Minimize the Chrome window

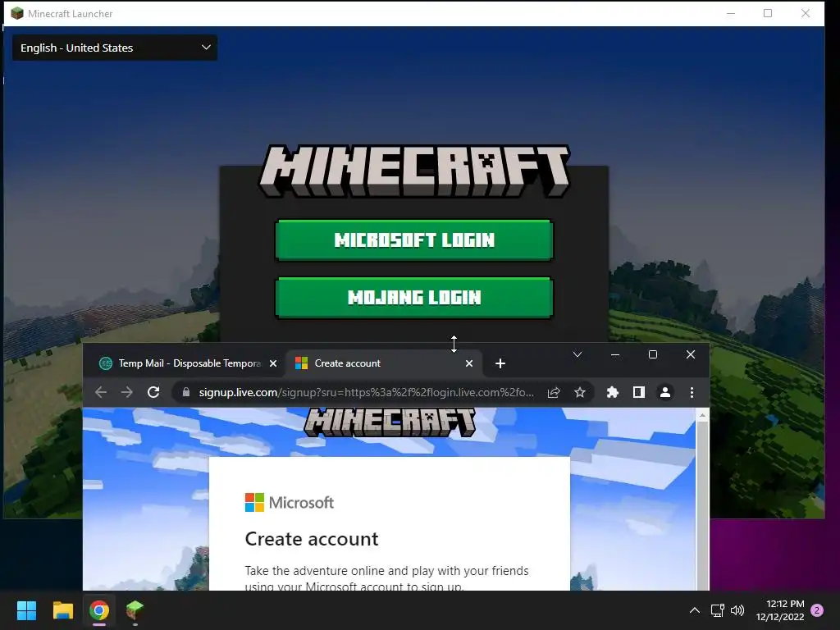615,354
